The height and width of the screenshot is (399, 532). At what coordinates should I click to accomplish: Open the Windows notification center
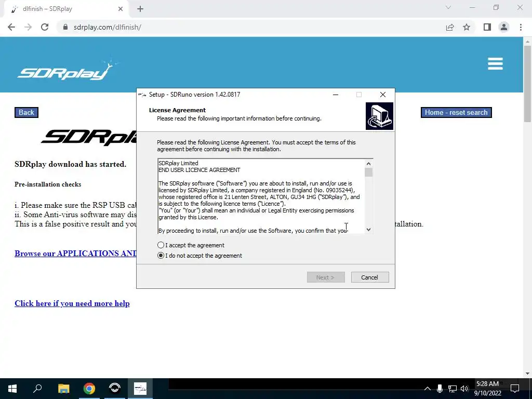coord(515,389)
